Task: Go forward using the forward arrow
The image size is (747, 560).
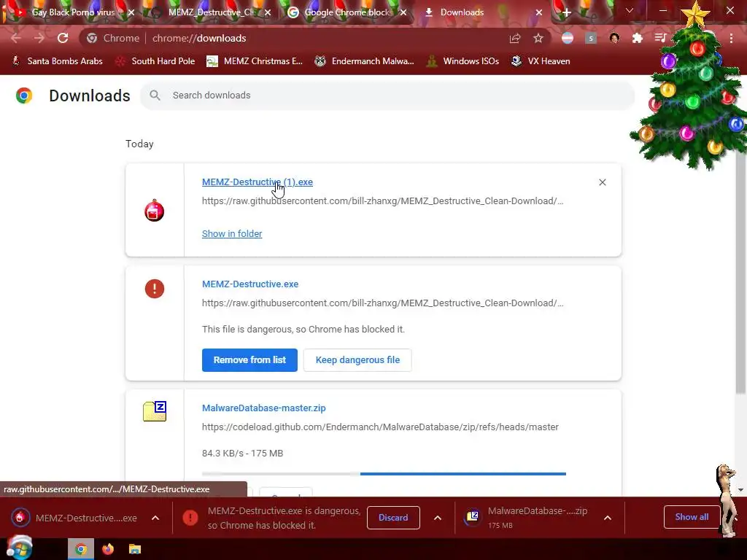Action: pyautogui.click(x=39, y=38)
